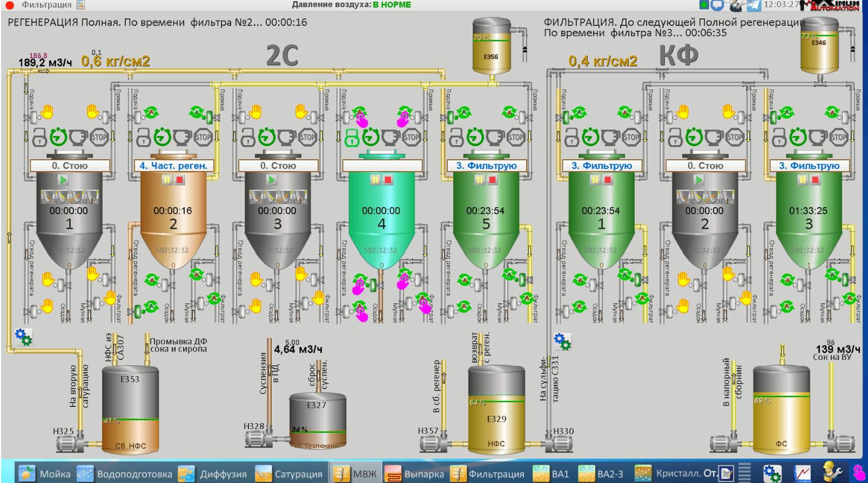Pause 2С filter 2 partial regeneration
This screenshot has height=483, width=868.
pyautogui.click(x=167, y=180)
